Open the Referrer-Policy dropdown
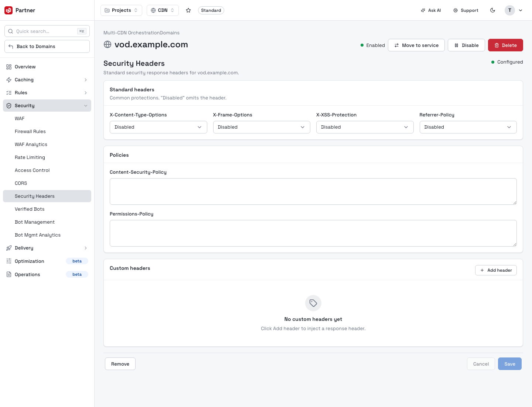This screenshot has width=532, height=407. (x=468, y=127)
